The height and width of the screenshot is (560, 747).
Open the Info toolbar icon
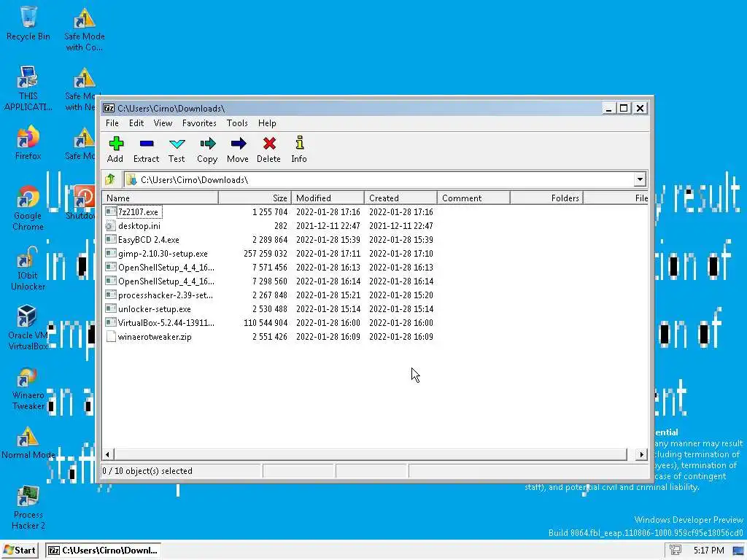299,144
